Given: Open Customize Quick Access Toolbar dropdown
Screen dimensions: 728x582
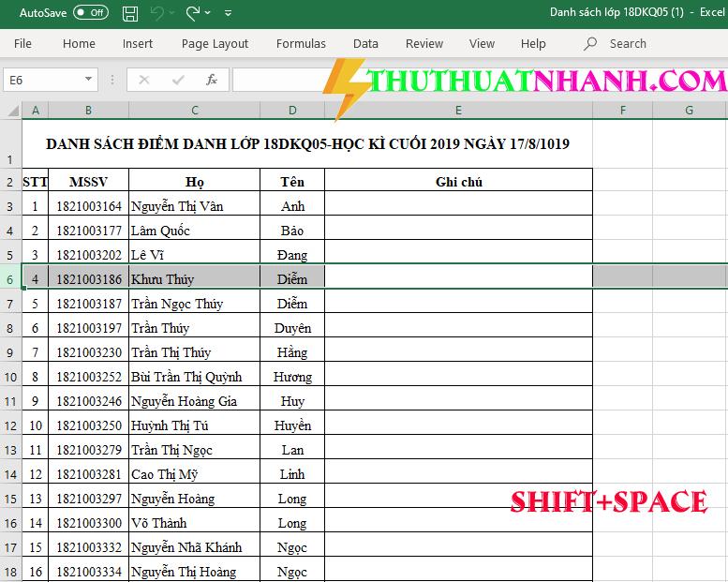Looking at the screenshot, I should pyautogui.click(x=228, y=13).
